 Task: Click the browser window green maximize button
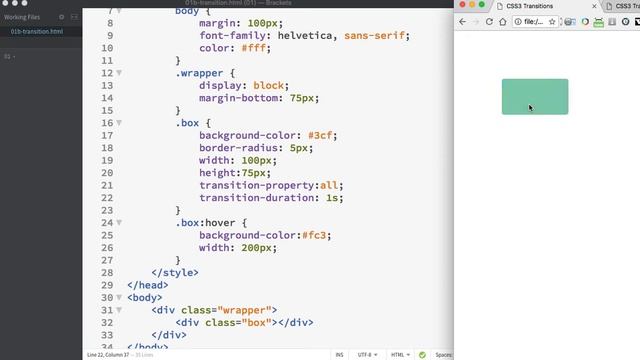482,4
